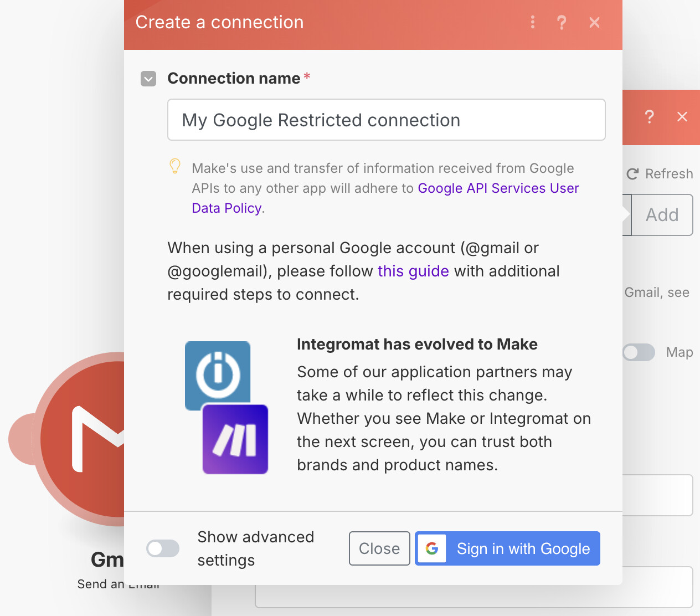Close the background Gmail module panel
The height and width of the screenshot is (616, 700).
(x=682, y=117)
